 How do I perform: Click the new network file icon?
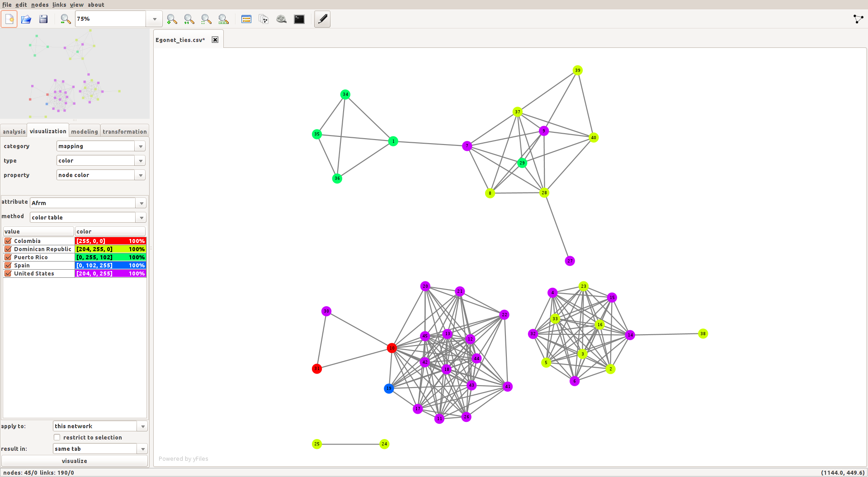click(x=9, y=19)
